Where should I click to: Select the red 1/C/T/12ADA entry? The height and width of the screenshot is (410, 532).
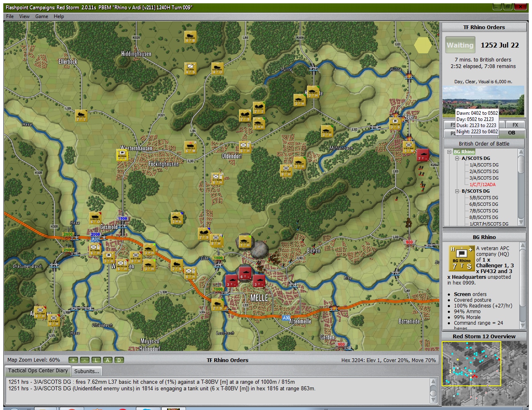click(x=482, y=184)
